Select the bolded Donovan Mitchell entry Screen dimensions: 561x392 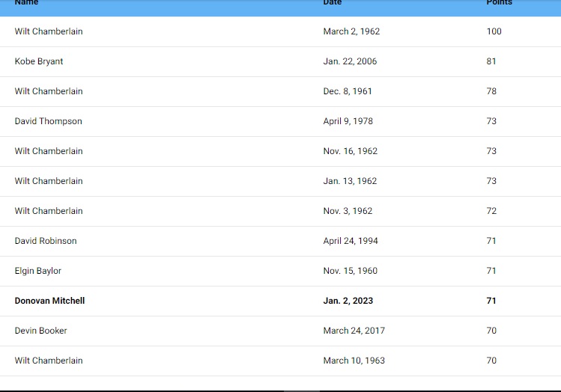pos(49,301)
